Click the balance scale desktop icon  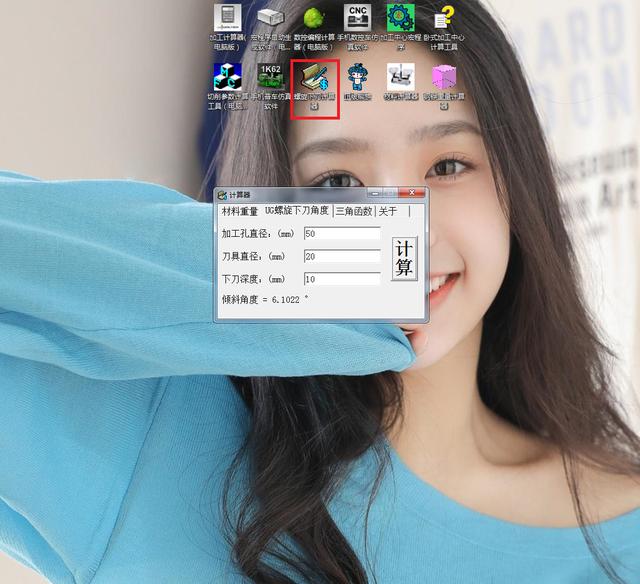coord(400,76)
